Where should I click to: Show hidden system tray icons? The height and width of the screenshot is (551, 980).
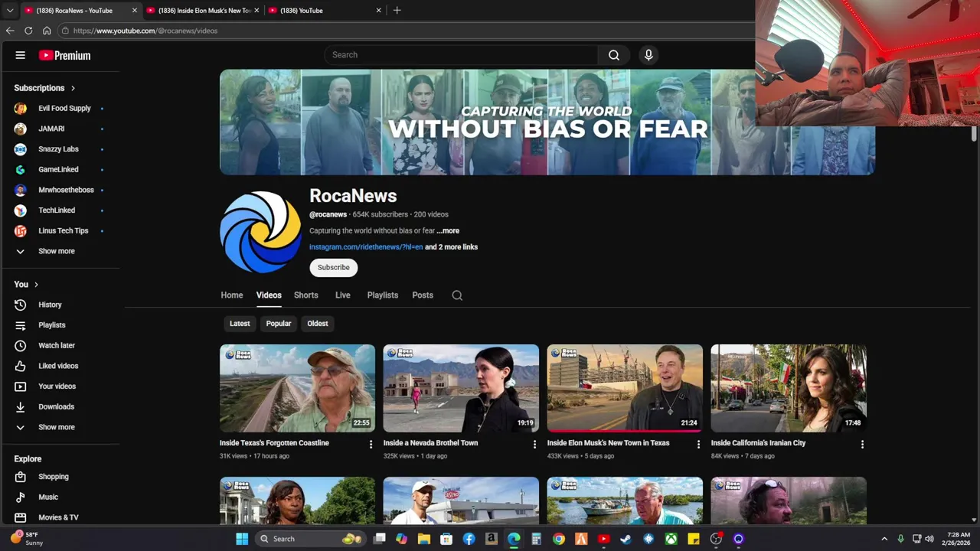click(x=884, y=539)
